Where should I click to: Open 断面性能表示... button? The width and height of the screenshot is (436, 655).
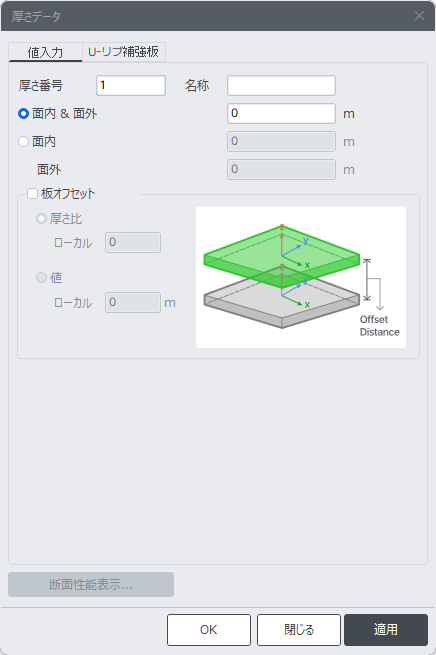point(91,584)
